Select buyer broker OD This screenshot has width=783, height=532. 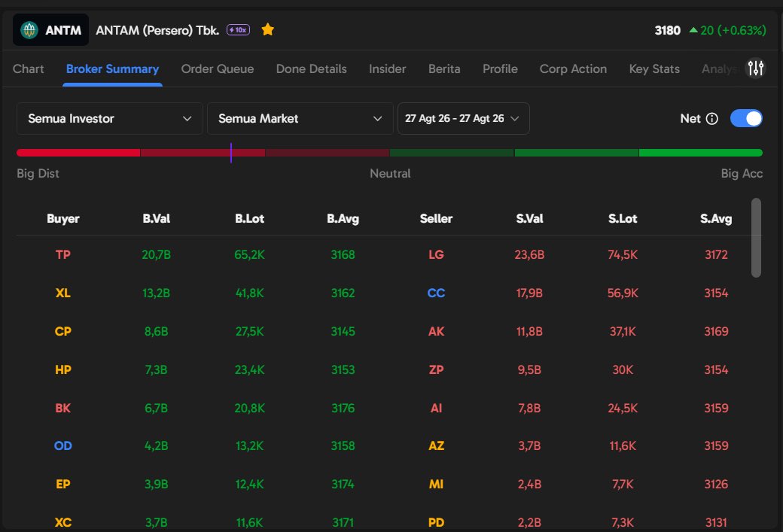[x=63, y=445]
